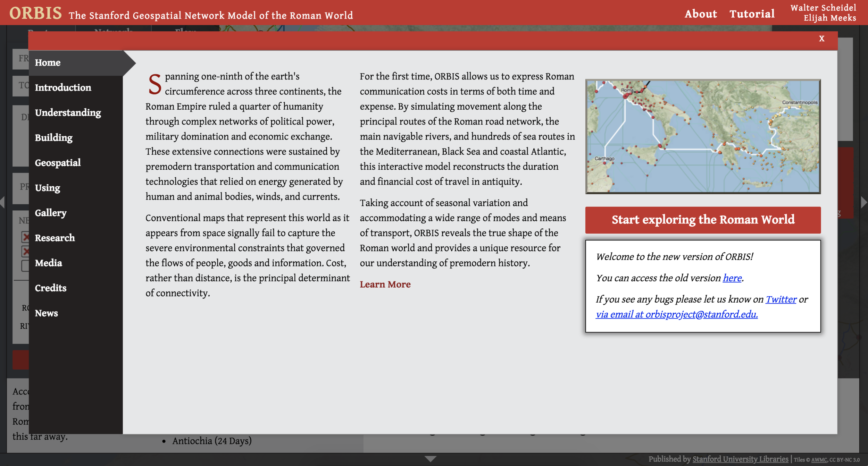This screenshot has height=466, width=868.
Task: Go to the Credits section
Action: click(x=51, y=288)
